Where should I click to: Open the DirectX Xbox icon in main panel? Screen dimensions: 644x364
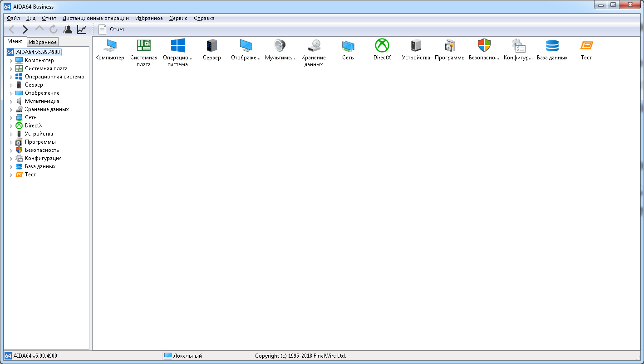(x=382, y=46)
